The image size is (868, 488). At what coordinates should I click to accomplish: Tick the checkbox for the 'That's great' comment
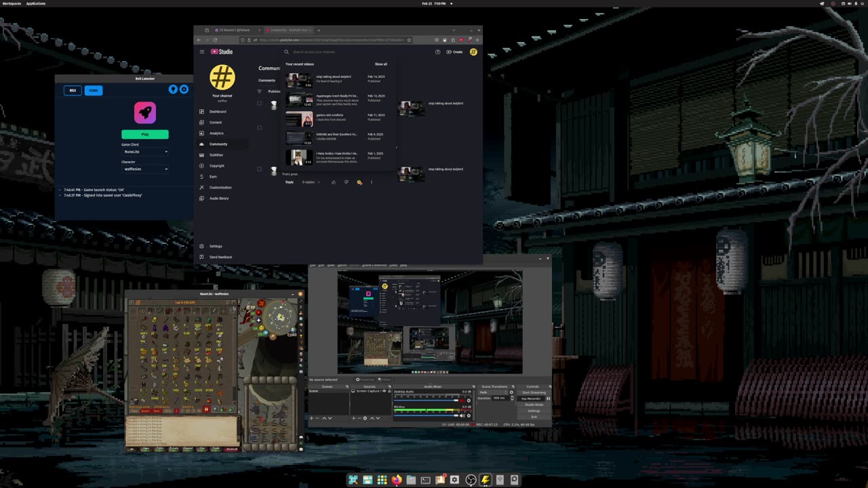(x=259, y=169)
